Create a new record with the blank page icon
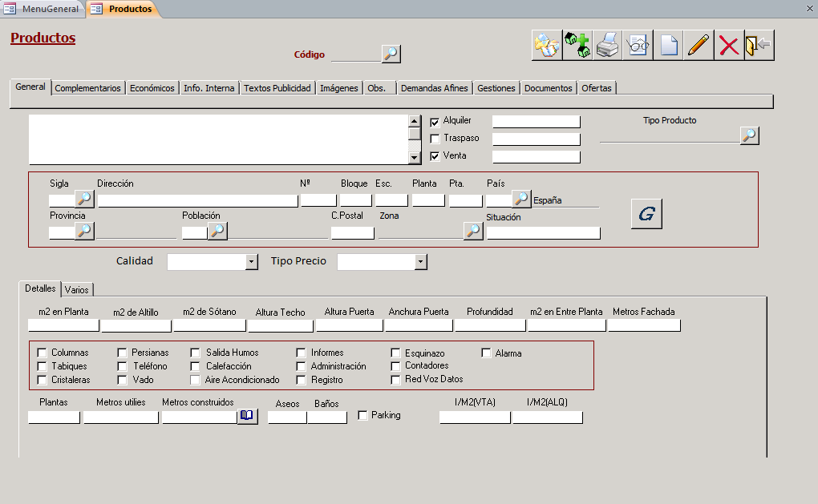 click(668, 46)
